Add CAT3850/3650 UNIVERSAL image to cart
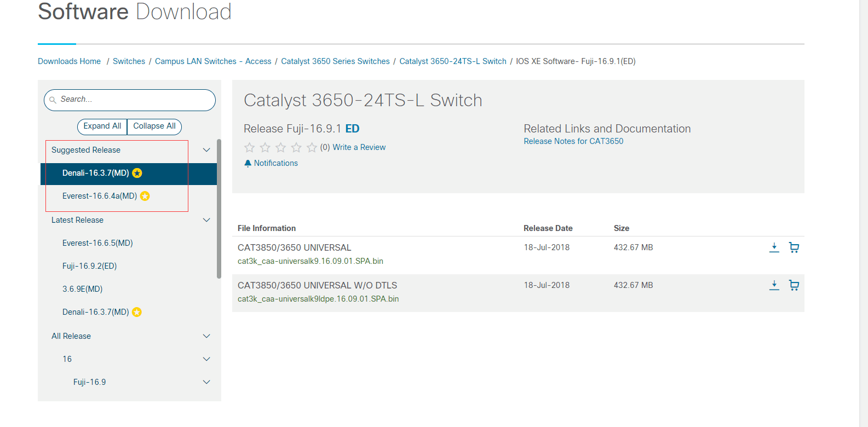 click(794, 247)
